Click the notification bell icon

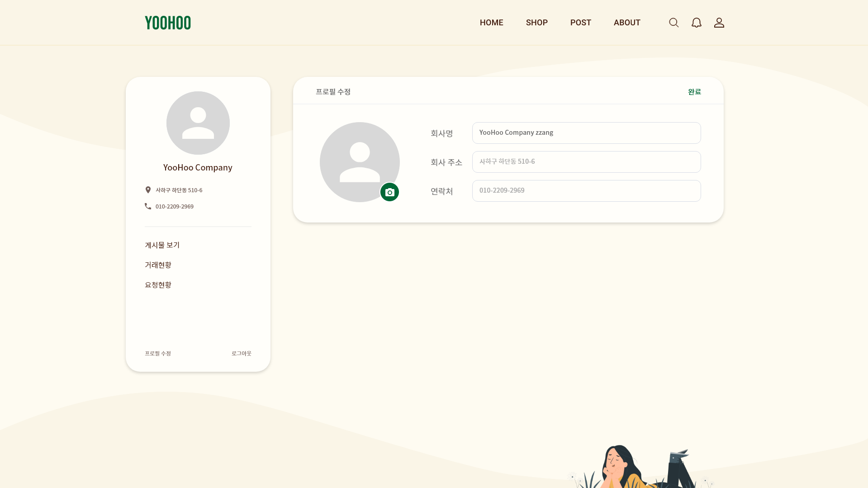[696, 22]
